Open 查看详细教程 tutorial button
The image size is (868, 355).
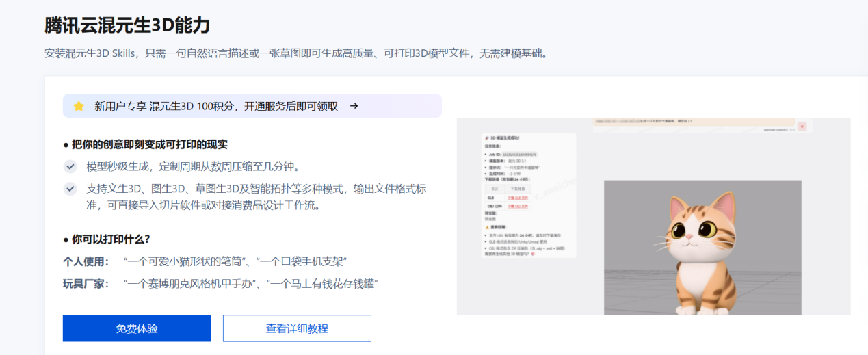[x=297, y=328]
